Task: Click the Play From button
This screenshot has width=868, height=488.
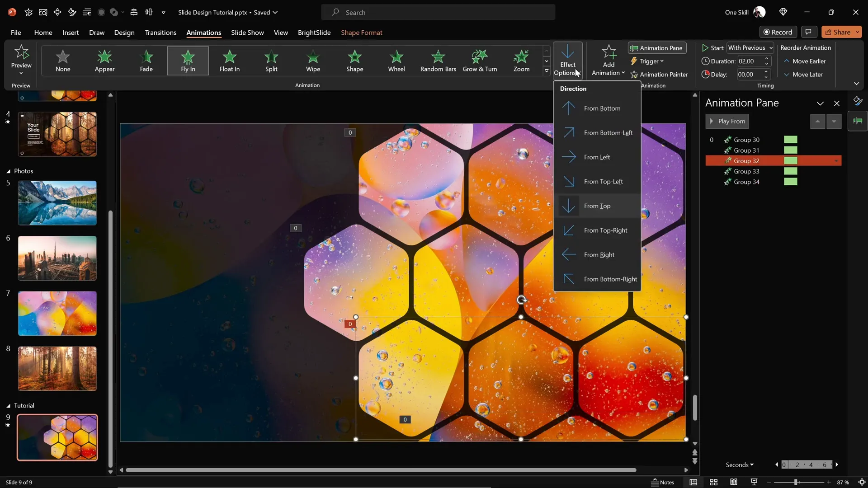Action: tap(727, 121)
